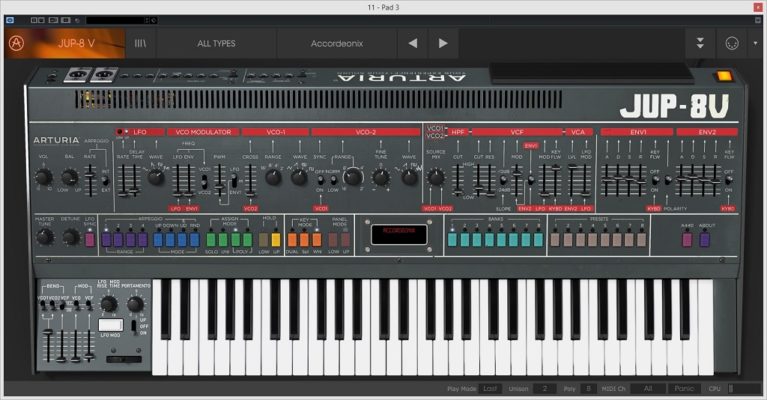Viewport: 767px width, 400px height.
Task: Toggle VCO-2 SYNC off/on switch
Action: tap(320, 181)
